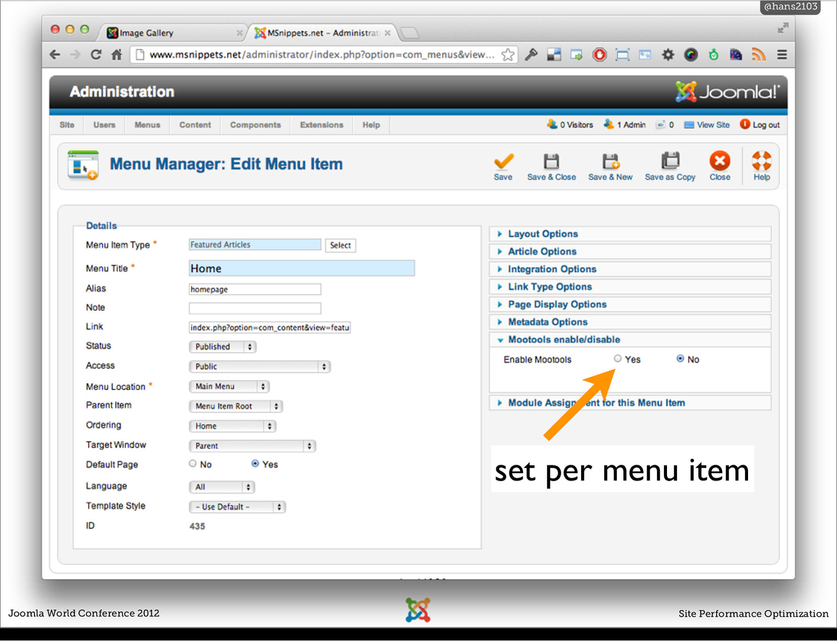Click the Save as Copy icon
This screenshot has width=837, height=644.
tap(670, 161)
